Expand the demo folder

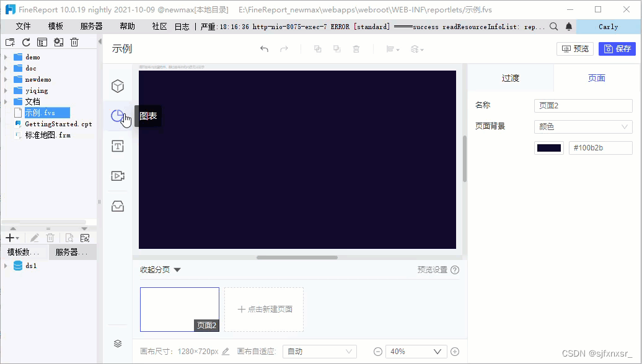(6, 57)
